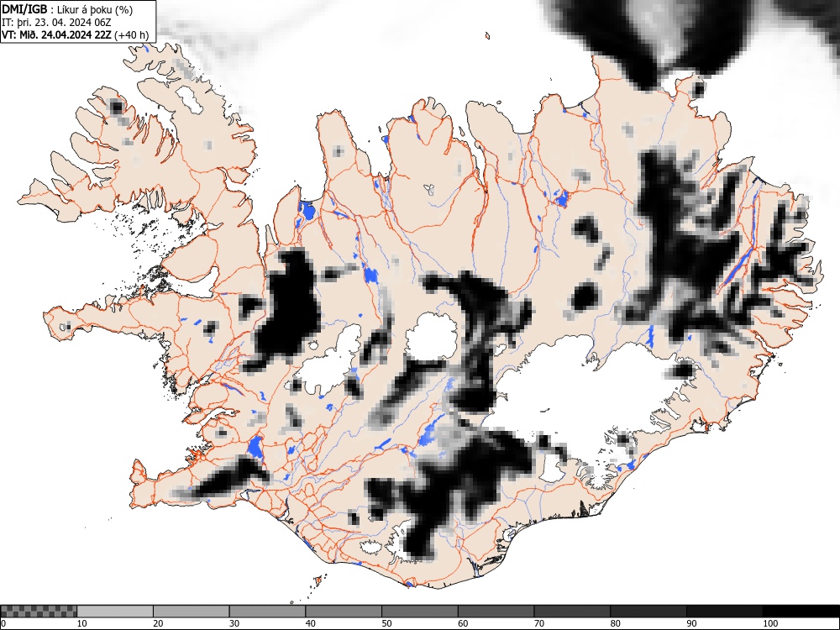
Task: Click the blue Þingvallavatn lake in the southwest
Action: tap(255, 448)
